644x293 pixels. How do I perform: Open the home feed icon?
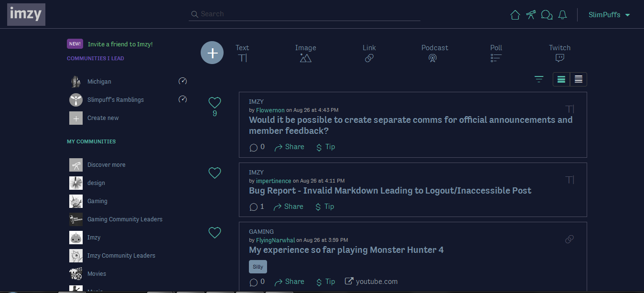click(x=515, y=15)
